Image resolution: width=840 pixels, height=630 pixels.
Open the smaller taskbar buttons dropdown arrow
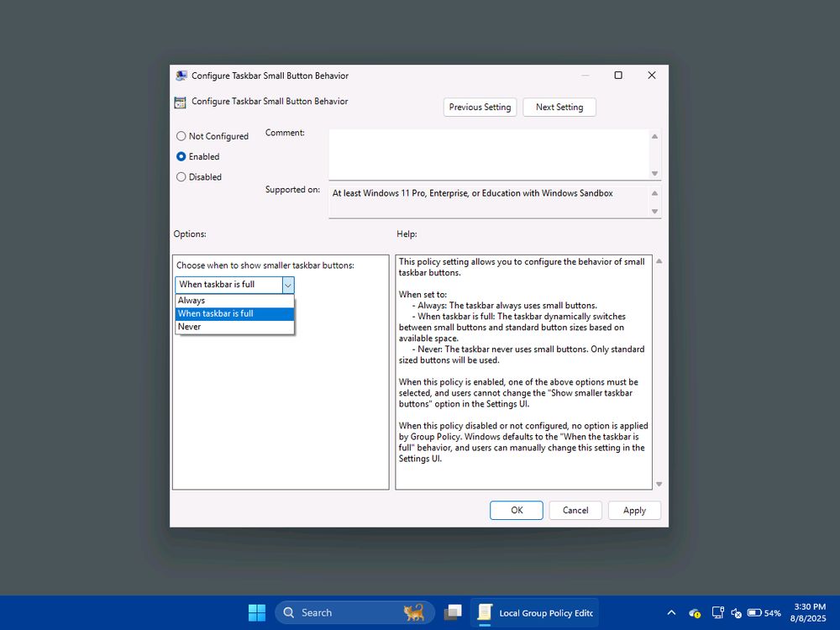287,285
